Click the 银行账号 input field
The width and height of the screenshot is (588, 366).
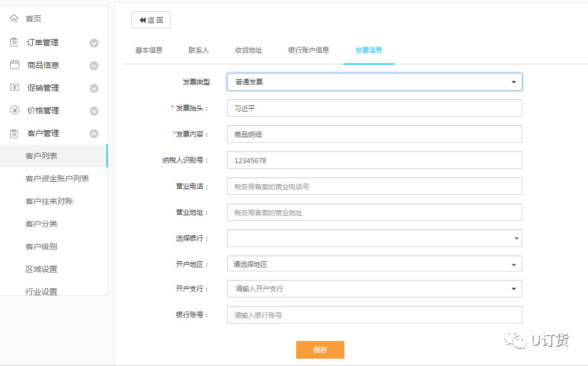point(374,315)
